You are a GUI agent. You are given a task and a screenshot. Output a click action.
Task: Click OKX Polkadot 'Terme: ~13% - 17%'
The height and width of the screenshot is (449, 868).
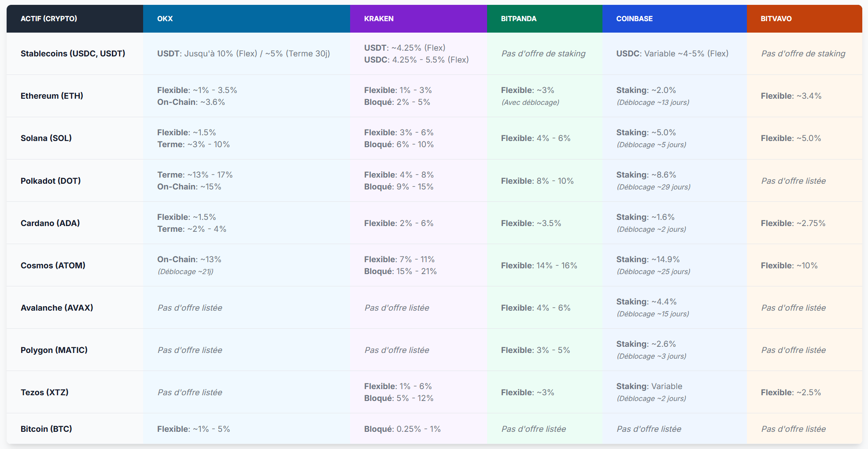(x=195, y=175)
